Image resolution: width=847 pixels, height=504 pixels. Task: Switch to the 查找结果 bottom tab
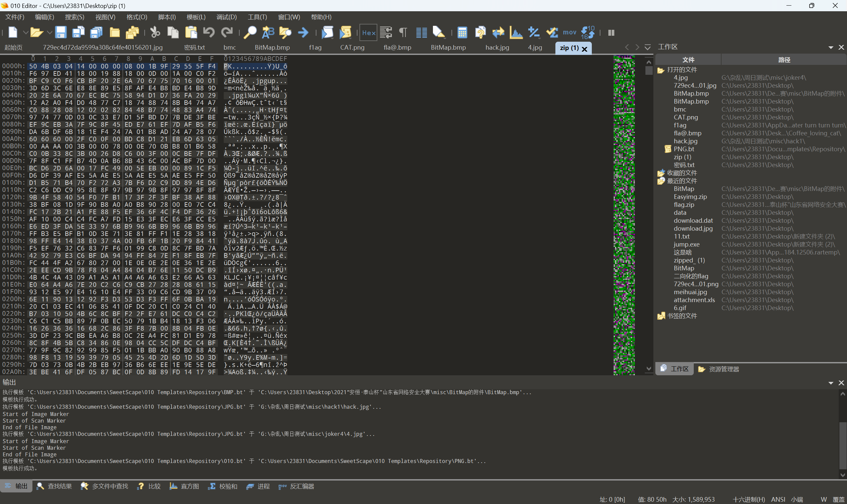point(54,486)
